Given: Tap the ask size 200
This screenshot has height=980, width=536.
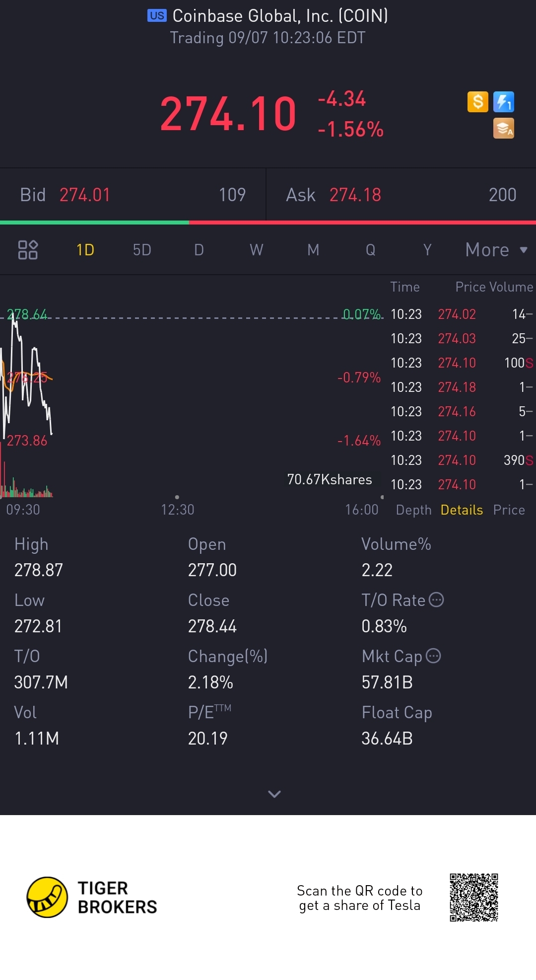Looking at the screenshot, I should point(503,195).
